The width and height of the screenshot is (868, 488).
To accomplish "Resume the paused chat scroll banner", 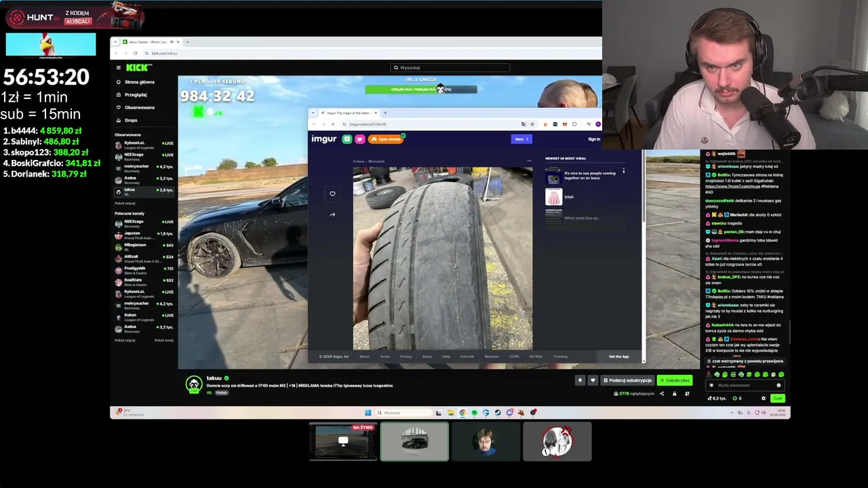I will tap(746, 361).
